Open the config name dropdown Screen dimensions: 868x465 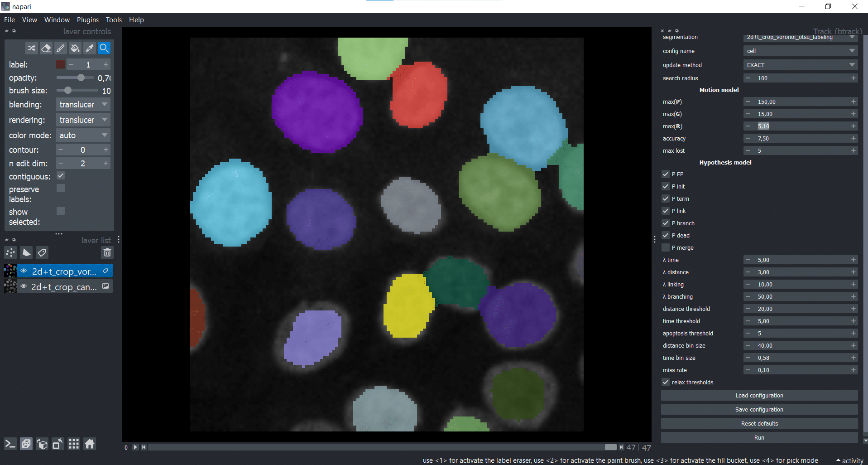tap(800, 51)
